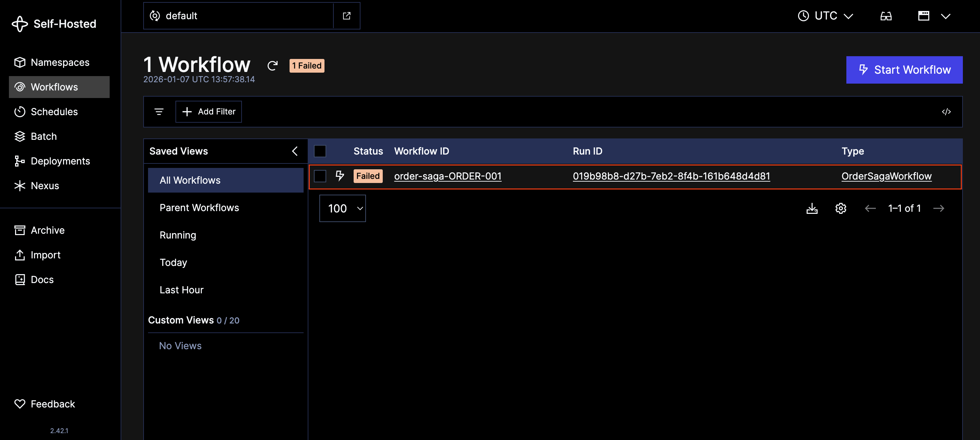Open the UTC timezone dropdown
Viewport: 980px width, 440px height.
pos(825,16)
